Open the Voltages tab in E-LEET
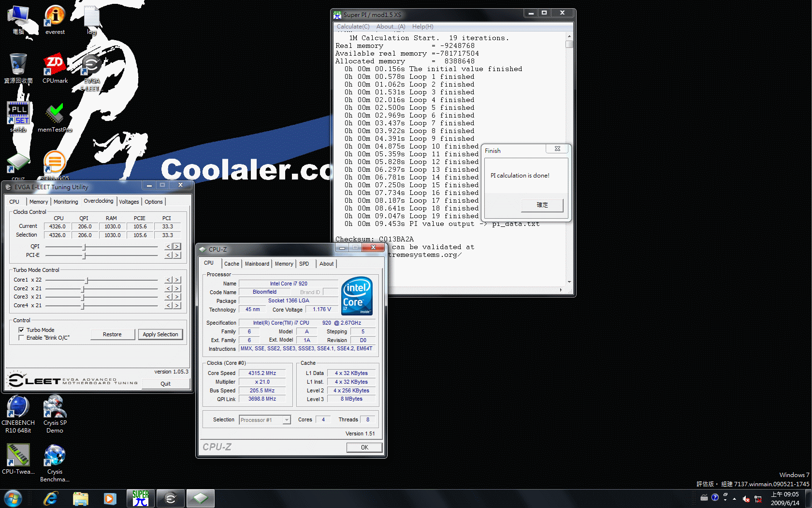This screenshot has width=812, height=508. tap(129, 202)
